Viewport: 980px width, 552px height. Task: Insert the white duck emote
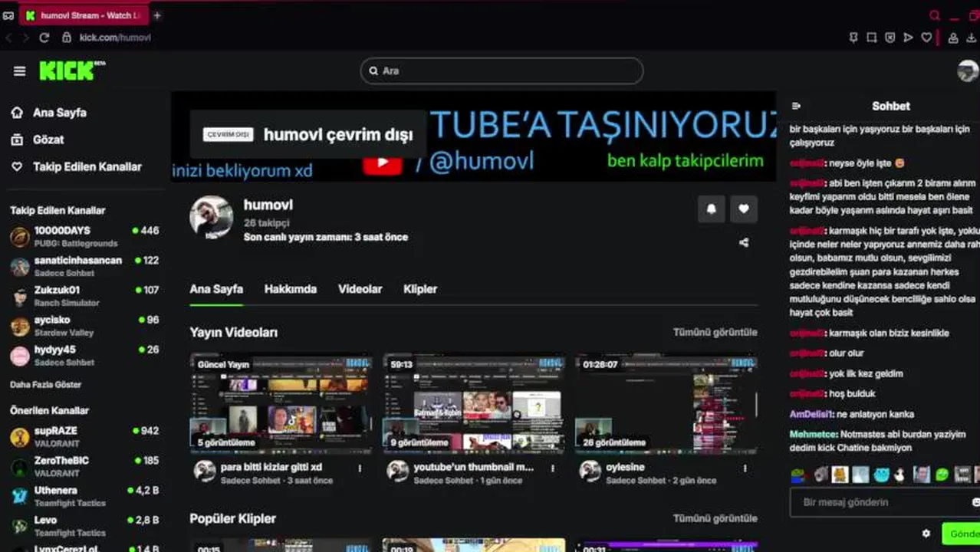point(900,475)
